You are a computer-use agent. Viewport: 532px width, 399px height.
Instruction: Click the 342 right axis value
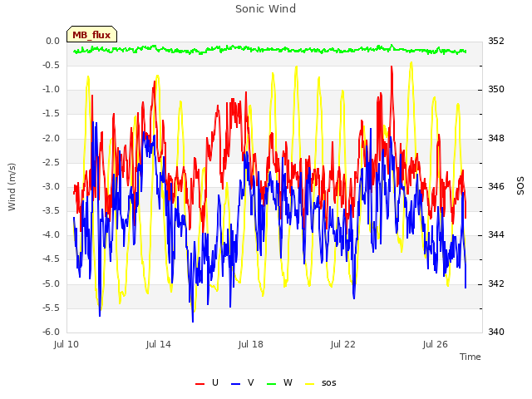496,283
